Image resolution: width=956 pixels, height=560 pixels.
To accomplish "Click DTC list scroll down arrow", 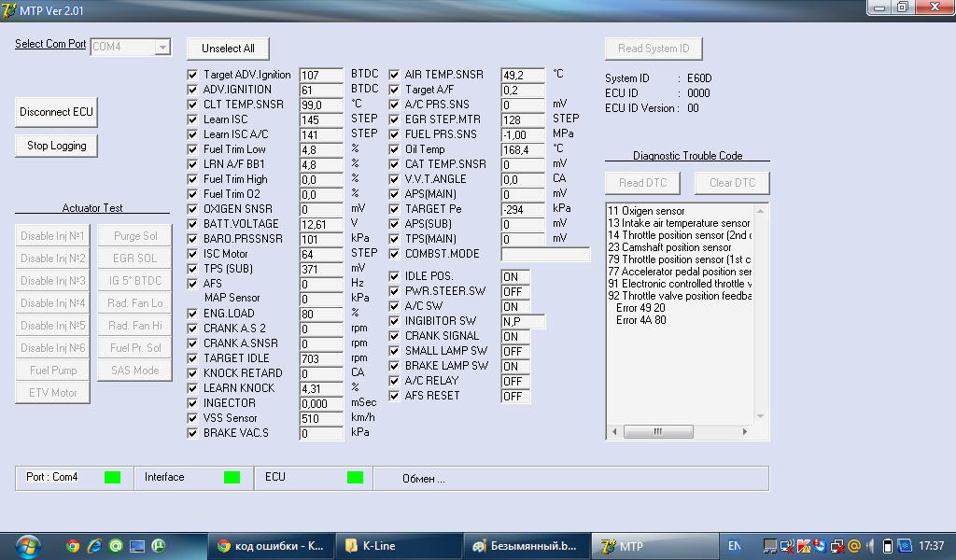I will point(760,416).
